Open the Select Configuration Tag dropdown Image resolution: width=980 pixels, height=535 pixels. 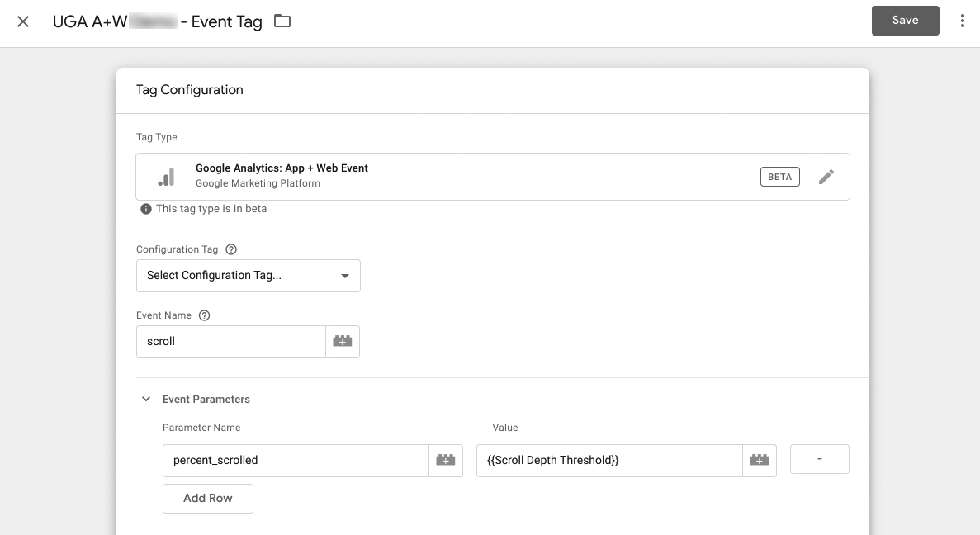[x=248, y=276]
